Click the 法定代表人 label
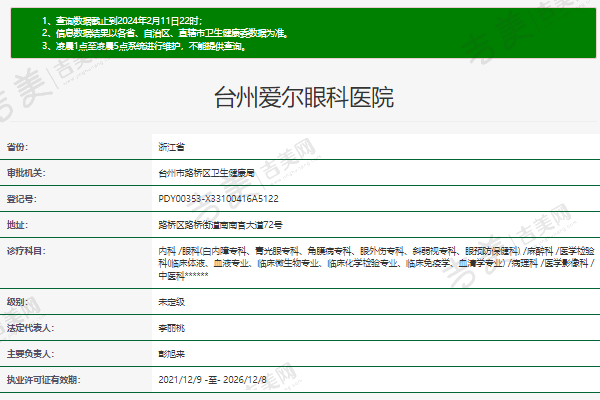 pos(30,328)
